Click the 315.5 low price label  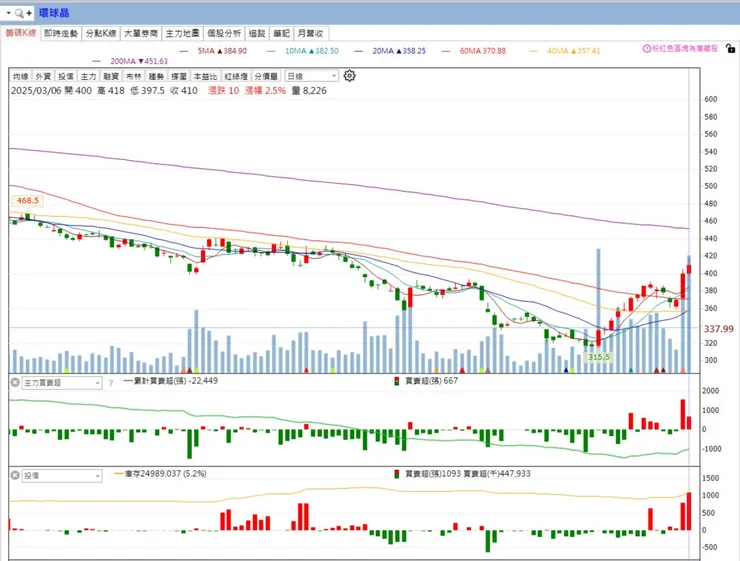(x=598, y=357)
